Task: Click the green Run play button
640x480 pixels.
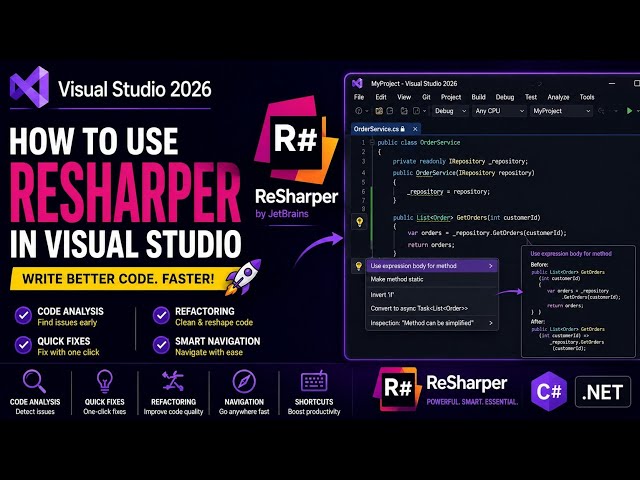Action: click(629, 111)
